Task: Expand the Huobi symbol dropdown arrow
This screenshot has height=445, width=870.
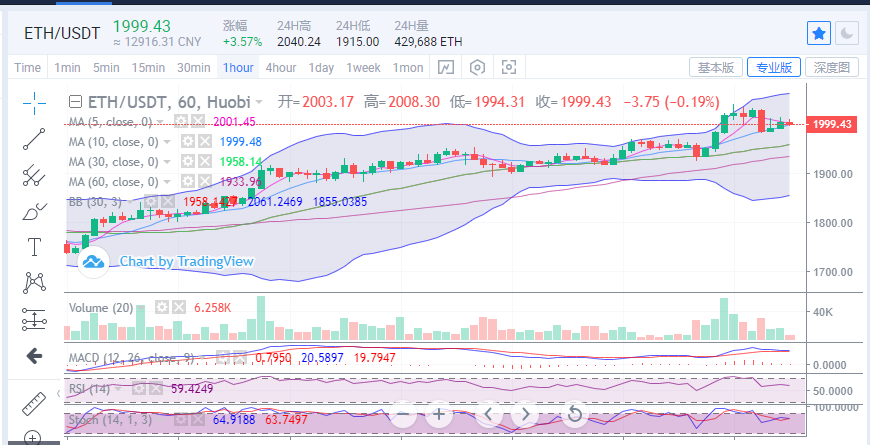Action: point(258,102)
